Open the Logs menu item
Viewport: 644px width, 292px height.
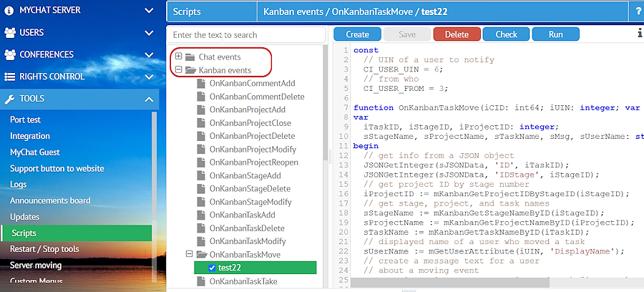pos(19,185)
